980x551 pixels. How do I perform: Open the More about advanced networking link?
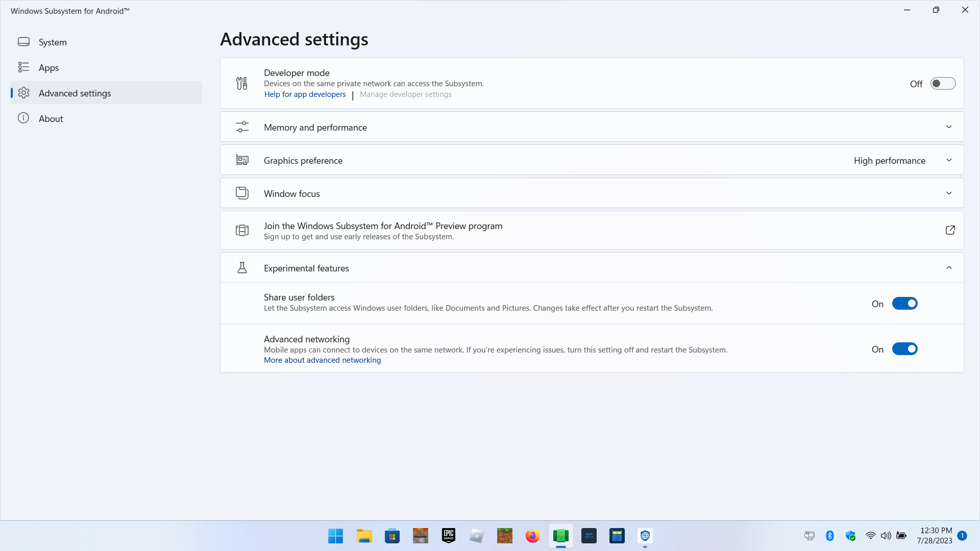[x=322, y=360]
